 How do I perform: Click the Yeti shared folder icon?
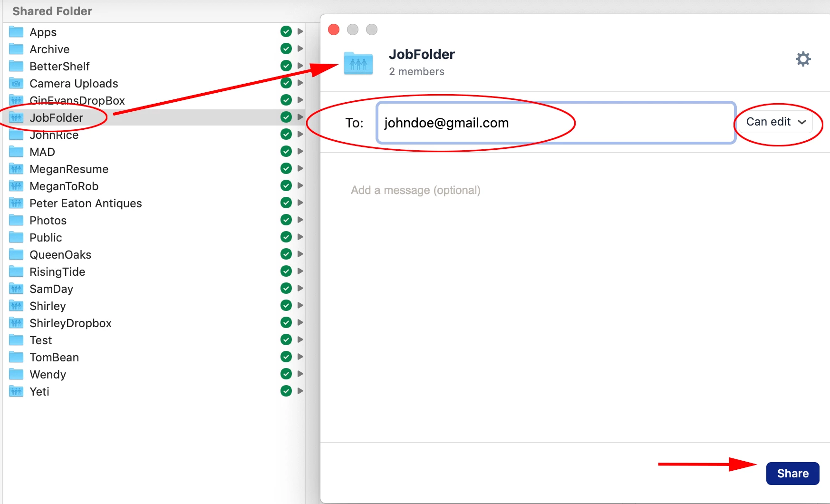pyautogui.click(x=16, y=391)
